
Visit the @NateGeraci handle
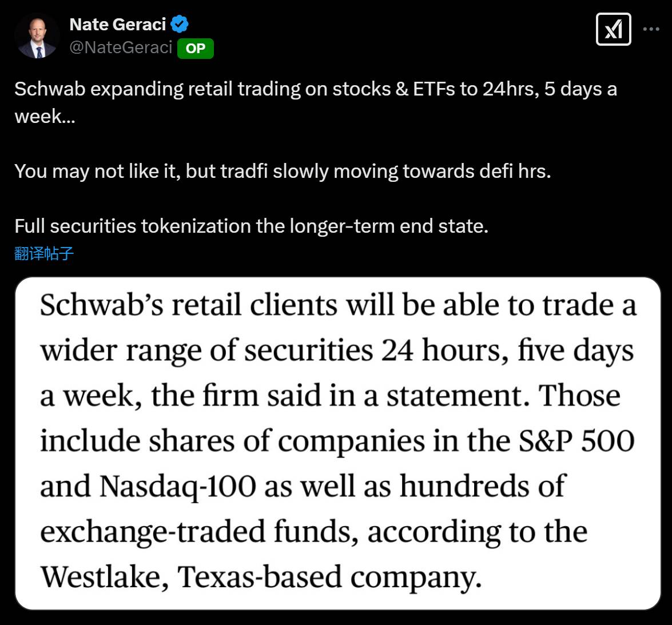pyautogui.click(x=121, y=47)
